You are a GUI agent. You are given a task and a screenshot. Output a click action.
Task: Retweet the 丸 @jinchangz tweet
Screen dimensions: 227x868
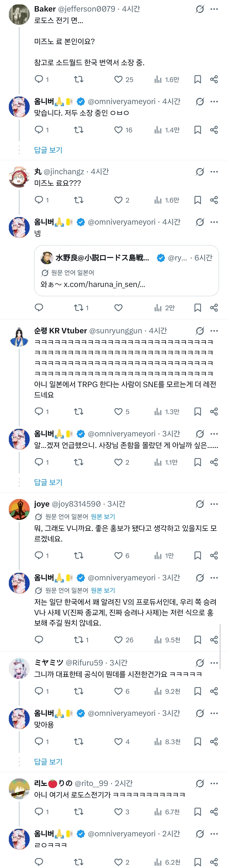tap(79, 200)
